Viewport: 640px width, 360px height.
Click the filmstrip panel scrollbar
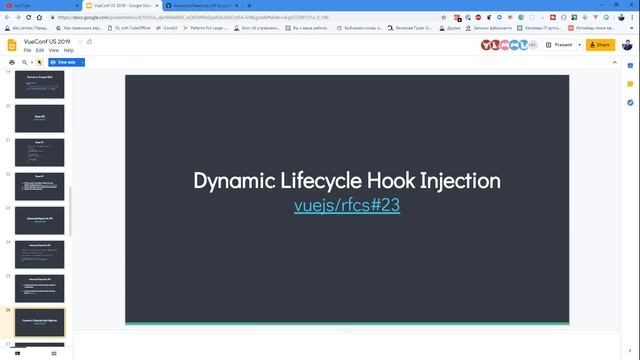point(70,211)
